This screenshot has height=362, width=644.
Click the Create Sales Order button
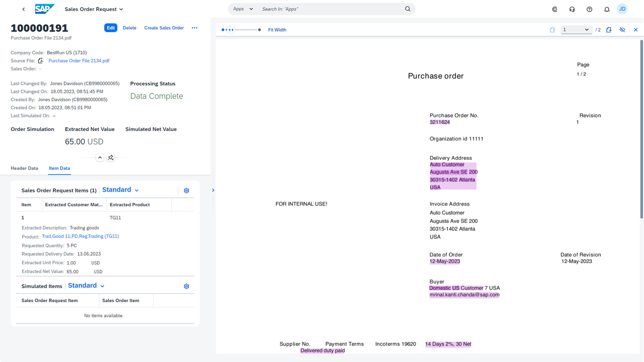[164, 28]
